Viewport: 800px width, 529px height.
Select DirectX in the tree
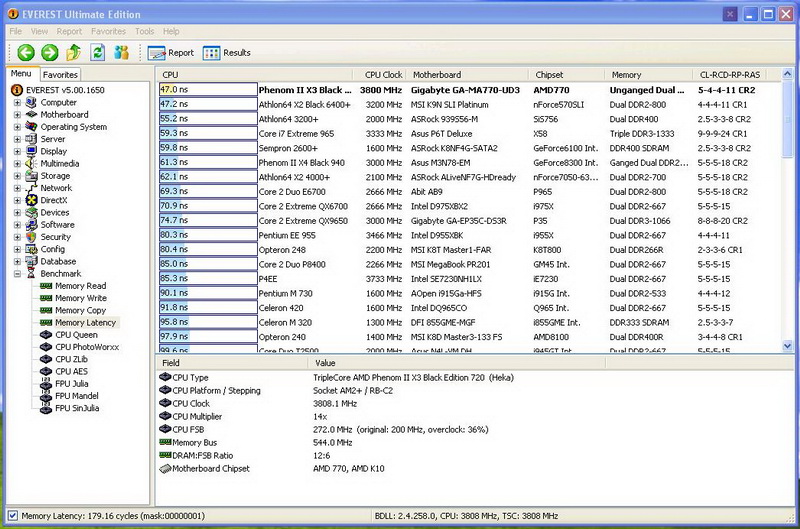point(54,200)
